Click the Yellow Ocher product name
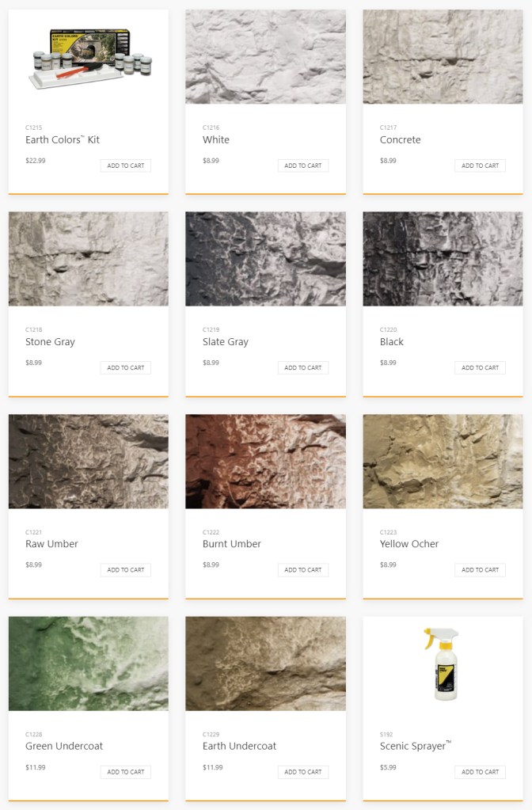 tap(409, 544)
